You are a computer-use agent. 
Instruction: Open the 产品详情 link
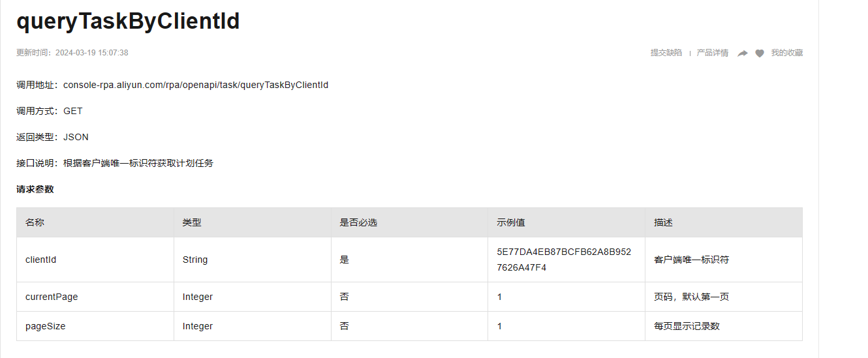tap(712, 53)
